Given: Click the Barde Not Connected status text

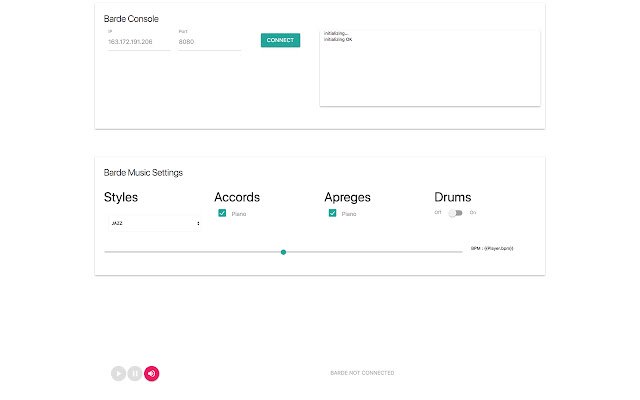Looking at the screenshot, I should point(362,373).
